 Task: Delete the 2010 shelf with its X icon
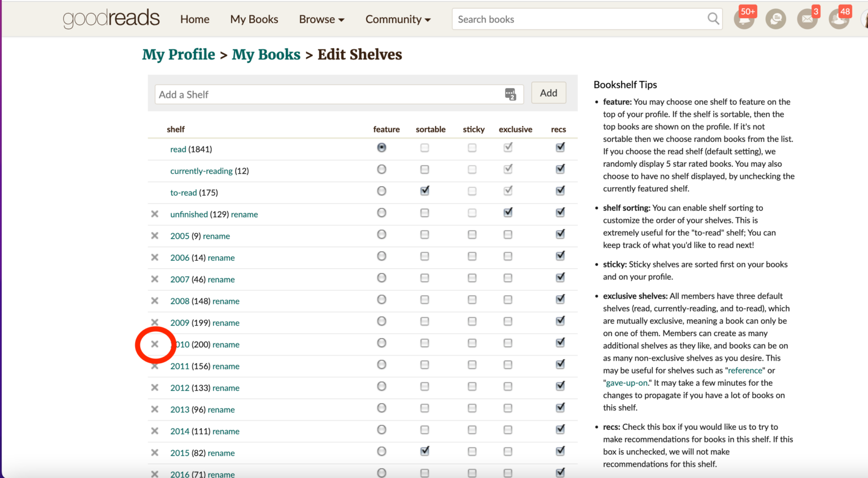click(155, 344)
